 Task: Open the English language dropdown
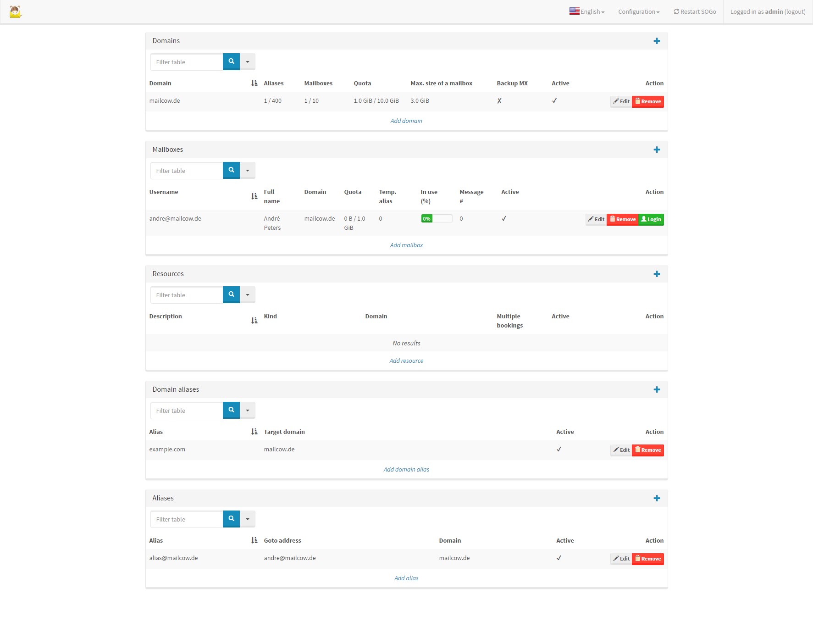(587, 12)
